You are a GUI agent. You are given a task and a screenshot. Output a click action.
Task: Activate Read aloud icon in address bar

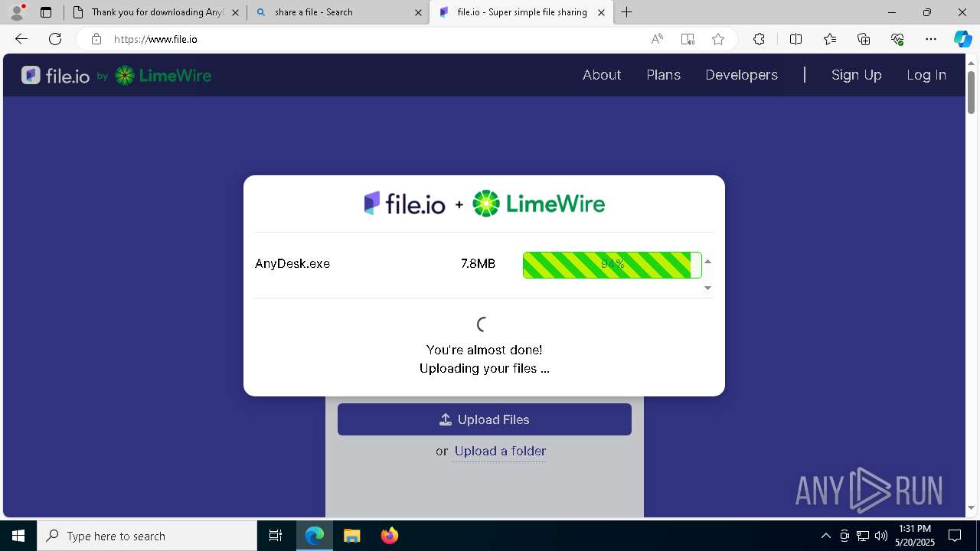pyautogui.click(x=657, y=39)
